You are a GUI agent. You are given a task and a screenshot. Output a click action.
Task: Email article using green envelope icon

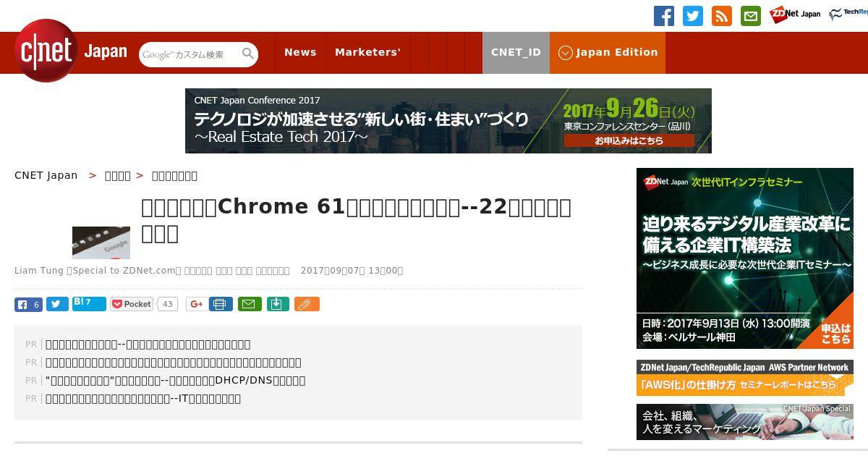tap(250, 304)
